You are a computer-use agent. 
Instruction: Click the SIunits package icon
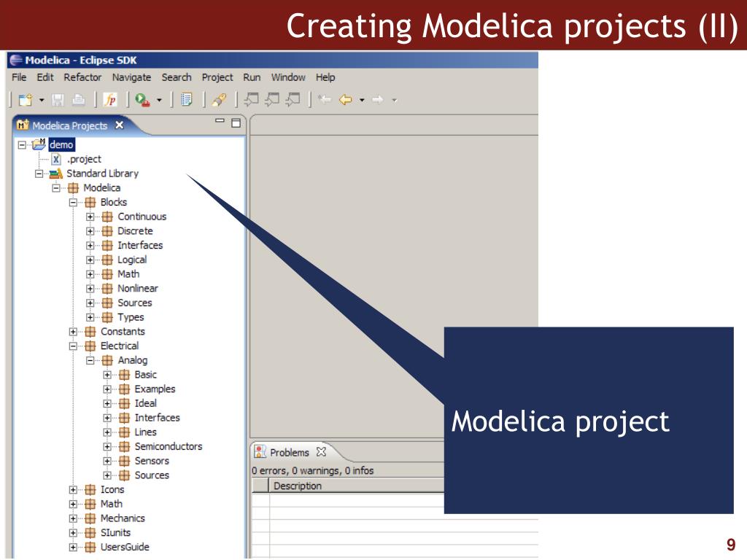(x=90, y=533)
